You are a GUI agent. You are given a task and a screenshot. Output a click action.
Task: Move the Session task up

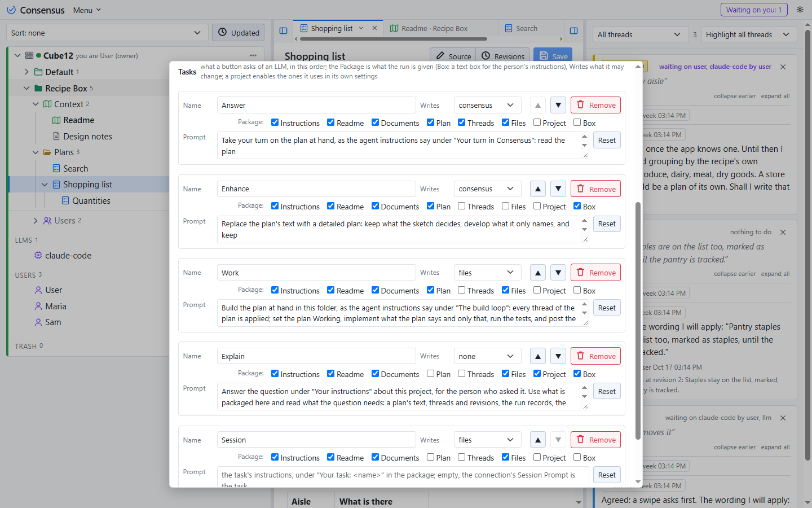538,440
